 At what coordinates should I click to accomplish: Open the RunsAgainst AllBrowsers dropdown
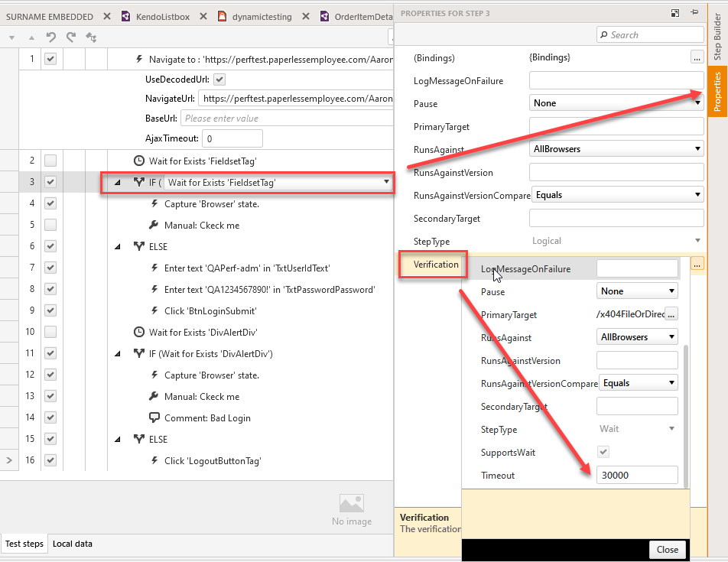(616, 149)
